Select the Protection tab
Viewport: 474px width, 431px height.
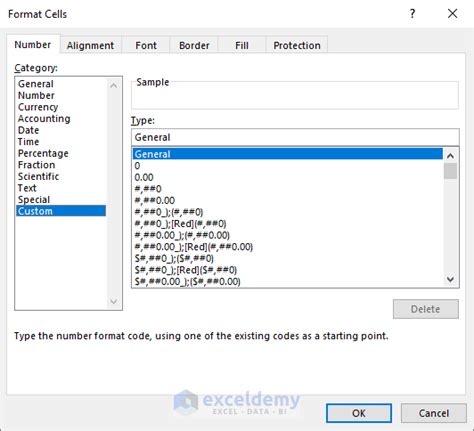coord(297,45)
